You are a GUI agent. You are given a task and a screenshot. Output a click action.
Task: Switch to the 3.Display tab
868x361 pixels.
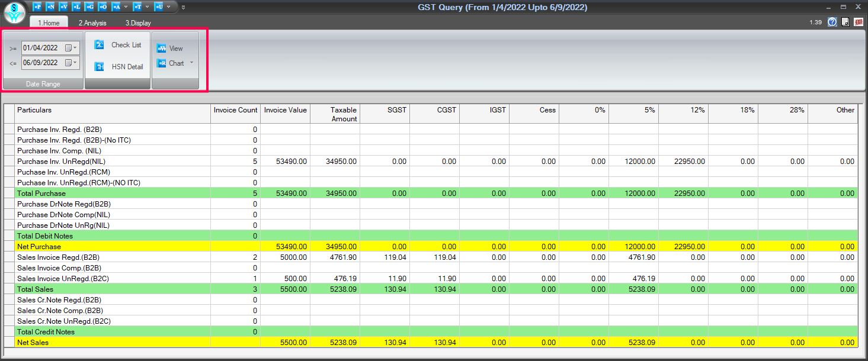(138, 22)
